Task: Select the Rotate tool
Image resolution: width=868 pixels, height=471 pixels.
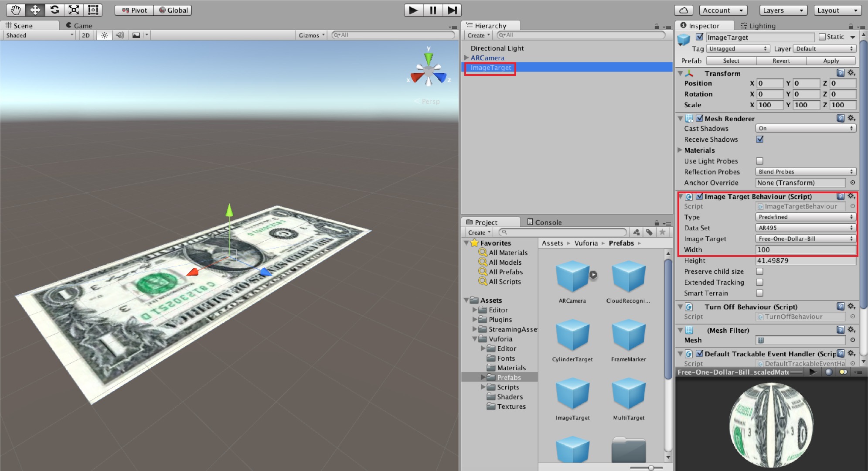Action: 54,10
